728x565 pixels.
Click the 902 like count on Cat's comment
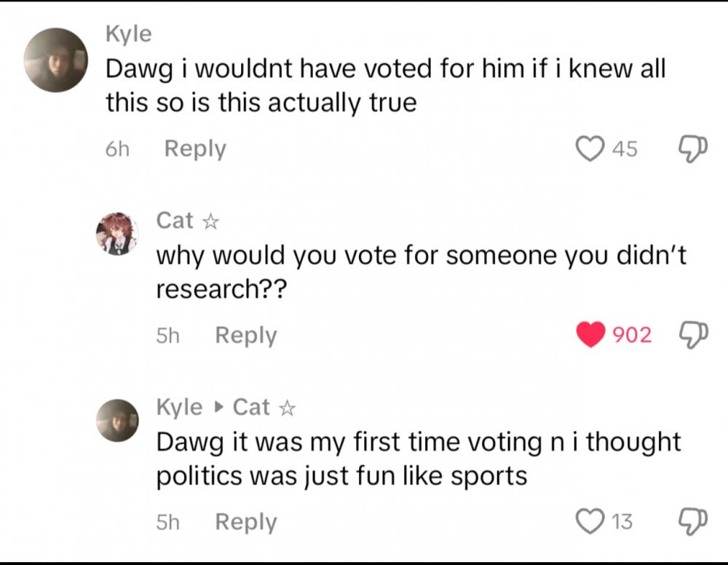click(632, 335)
